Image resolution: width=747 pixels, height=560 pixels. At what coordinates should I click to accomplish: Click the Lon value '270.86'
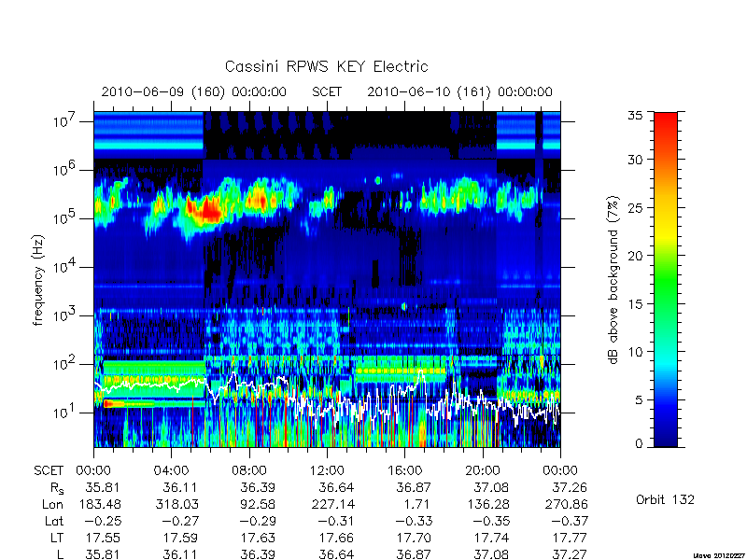point(567,504)
